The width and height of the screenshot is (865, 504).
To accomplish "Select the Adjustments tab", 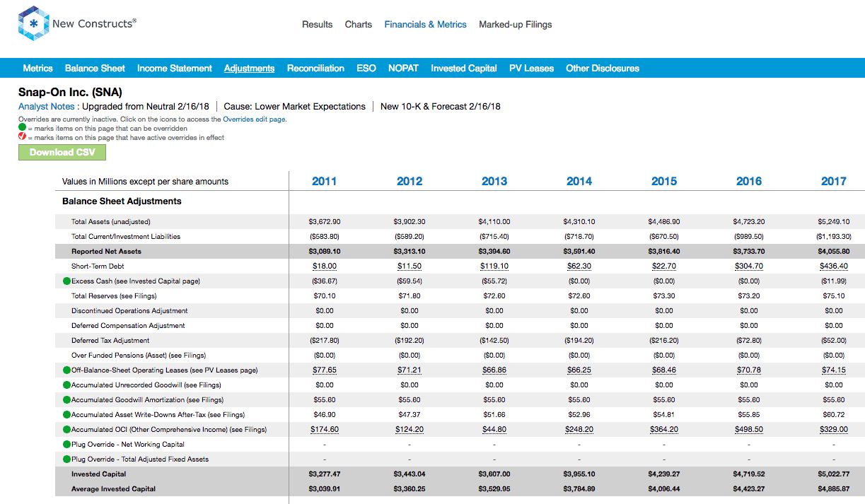I will click(250, 69).
